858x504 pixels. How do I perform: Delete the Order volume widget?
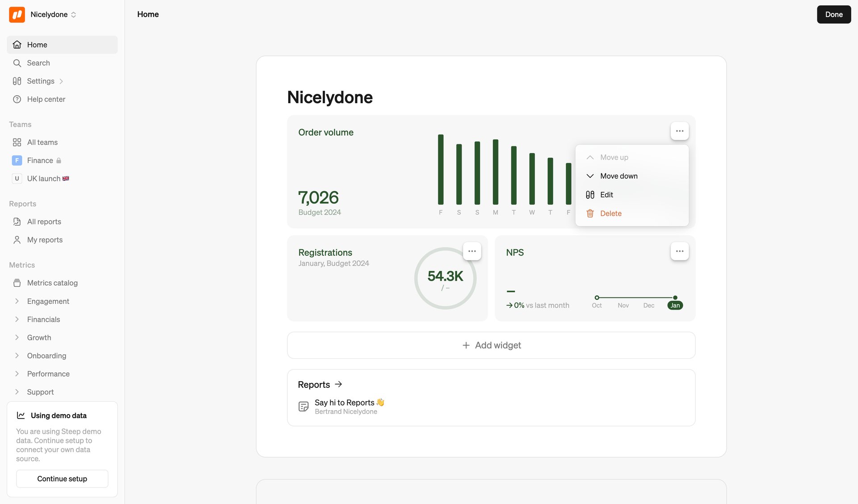click(x=610, y=213)
